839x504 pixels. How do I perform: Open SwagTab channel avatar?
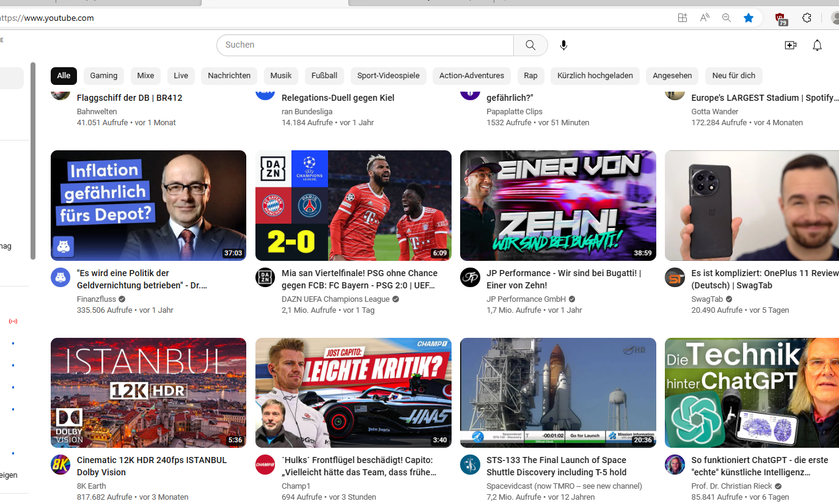click(675, 277)
